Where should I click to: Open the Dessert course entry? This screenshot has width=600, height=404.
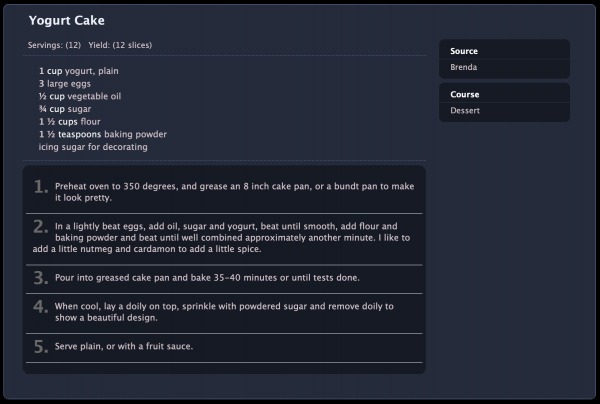(x=465, y=111)
